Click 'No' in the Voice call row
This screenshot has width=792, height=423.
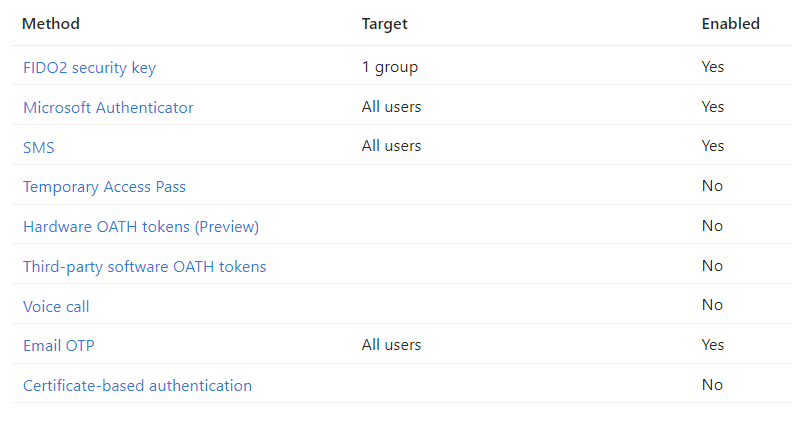712,305
